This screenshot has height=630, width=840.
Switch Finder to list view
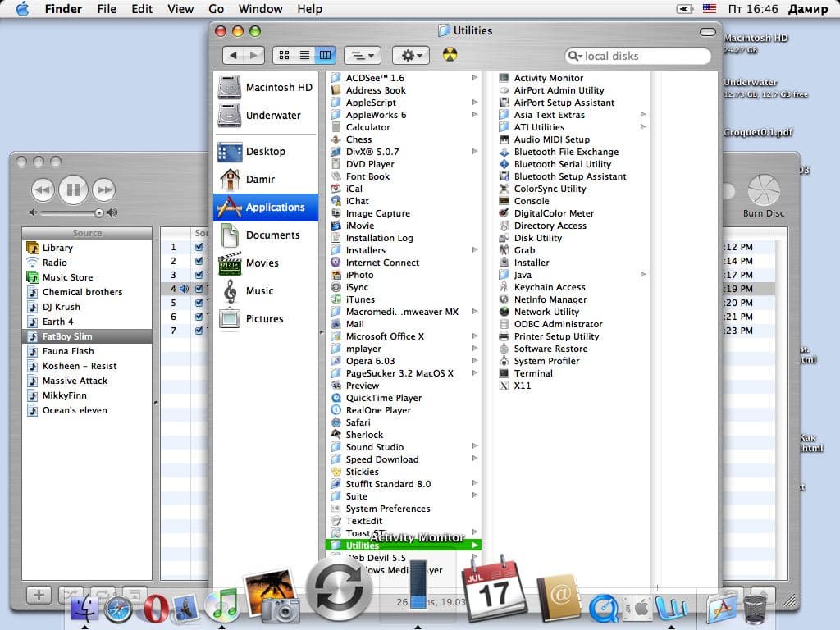(x=304, y=55)
